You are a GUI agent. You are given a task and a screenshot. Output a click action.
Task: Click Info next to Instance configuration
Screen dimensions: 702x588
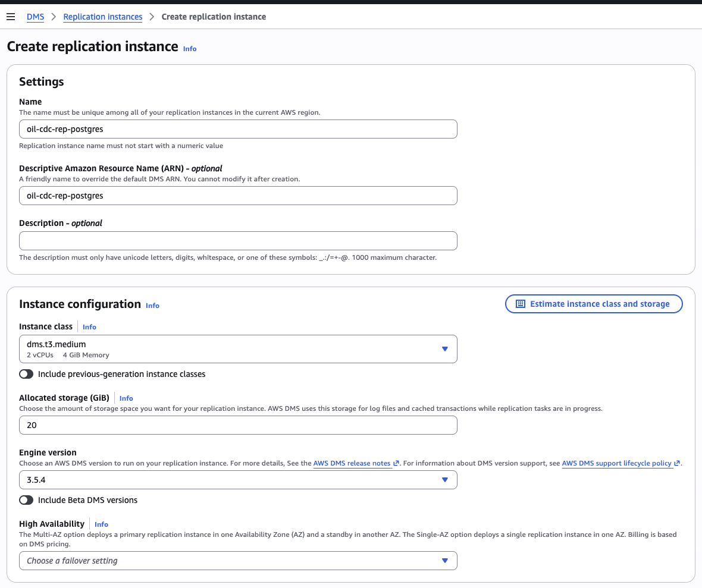(x=152, y=306)
